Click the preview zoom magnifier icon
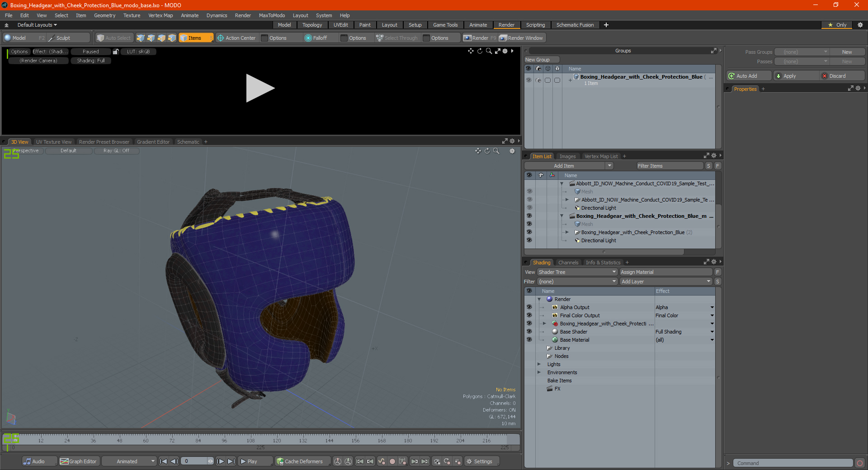 489,51
